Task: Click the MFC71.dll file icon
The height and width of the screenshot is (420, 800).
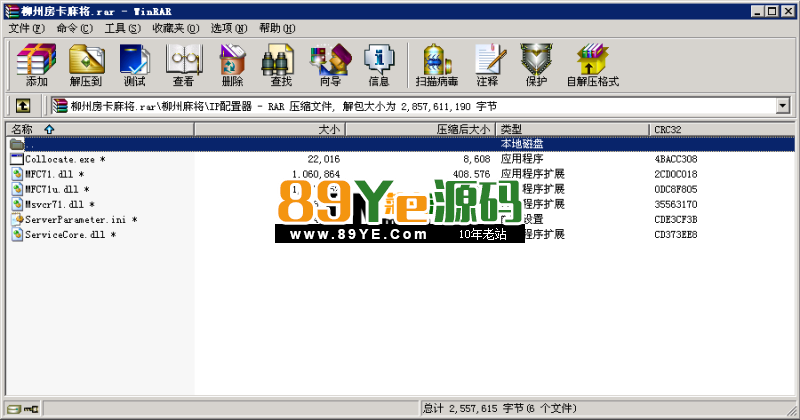Action: [x=17, y=174]
